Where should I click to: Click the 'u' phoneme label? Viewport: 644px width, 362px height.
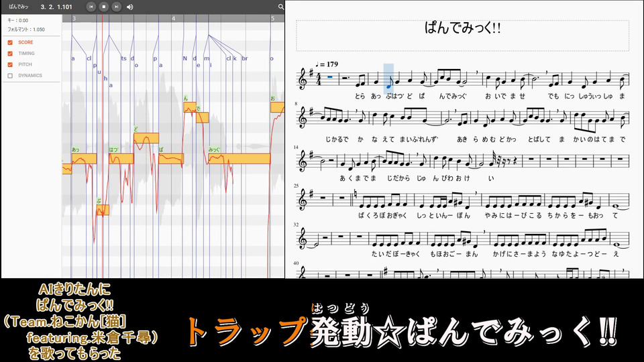point(99,72)
